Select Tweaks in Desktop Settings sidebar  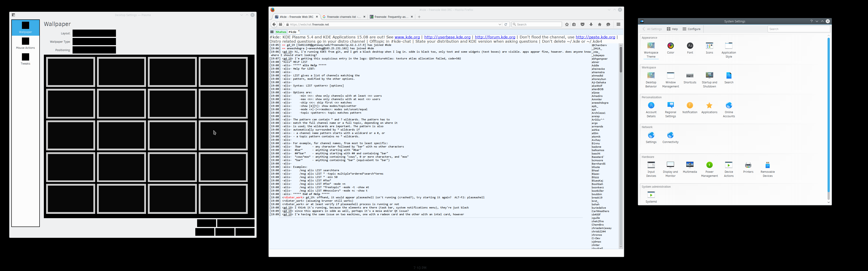[x=25, y=59]
